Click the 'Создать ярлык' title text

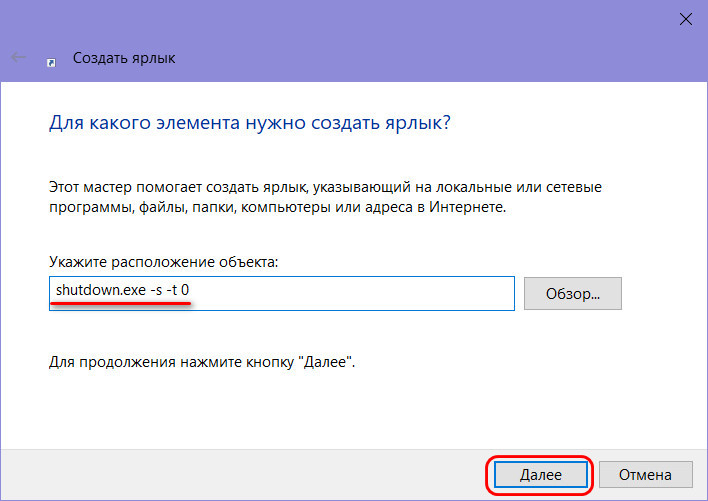point(124,58)
